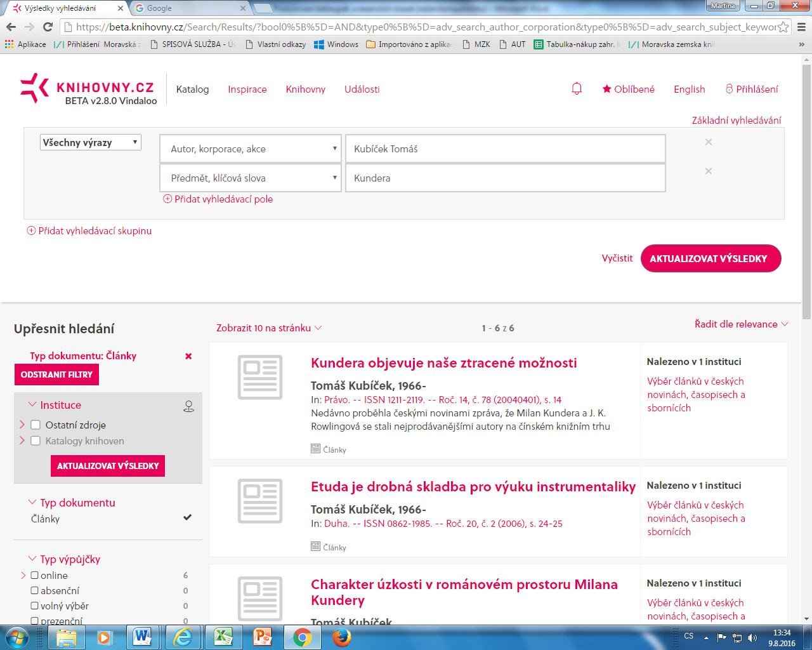Switch to the Google tab

[x=190, y=8]
